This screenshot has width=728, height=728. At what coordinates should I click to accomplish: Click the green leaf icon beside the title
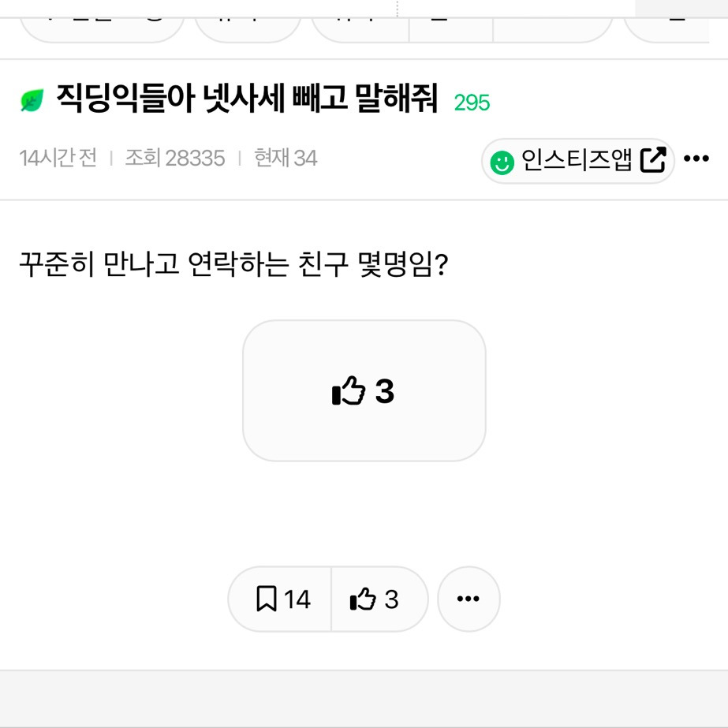(32, 101)
